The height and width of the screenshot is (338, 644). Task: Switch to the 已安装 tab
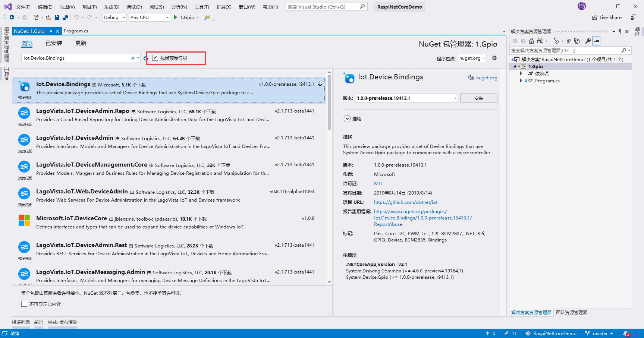54,43
